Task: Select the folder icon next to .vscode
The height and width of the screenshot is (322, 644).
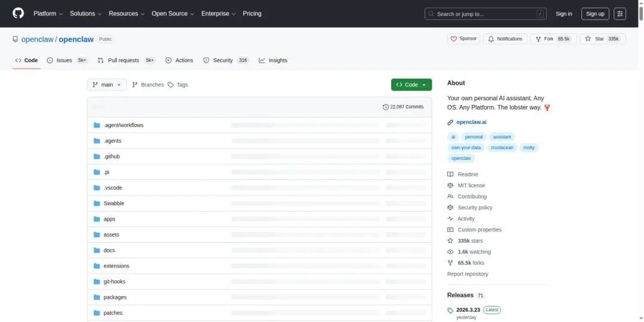Action: pos(97,188)
